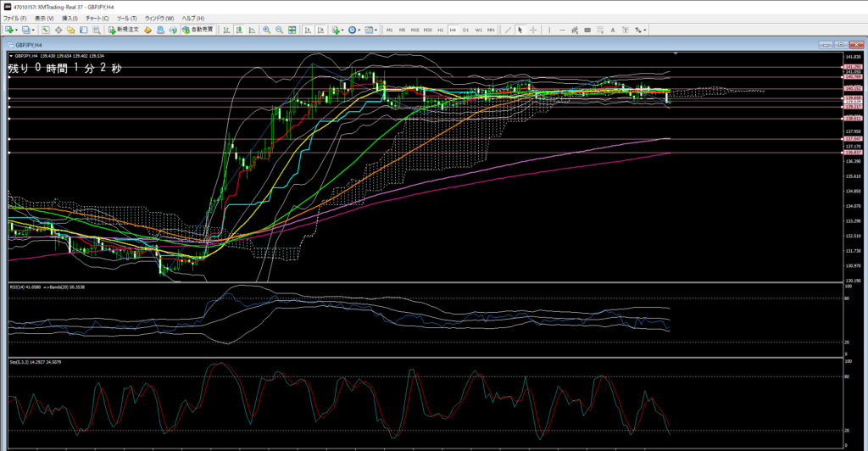Switch chart to candlestick type
The image size is (868, 451).
point(238,30)
